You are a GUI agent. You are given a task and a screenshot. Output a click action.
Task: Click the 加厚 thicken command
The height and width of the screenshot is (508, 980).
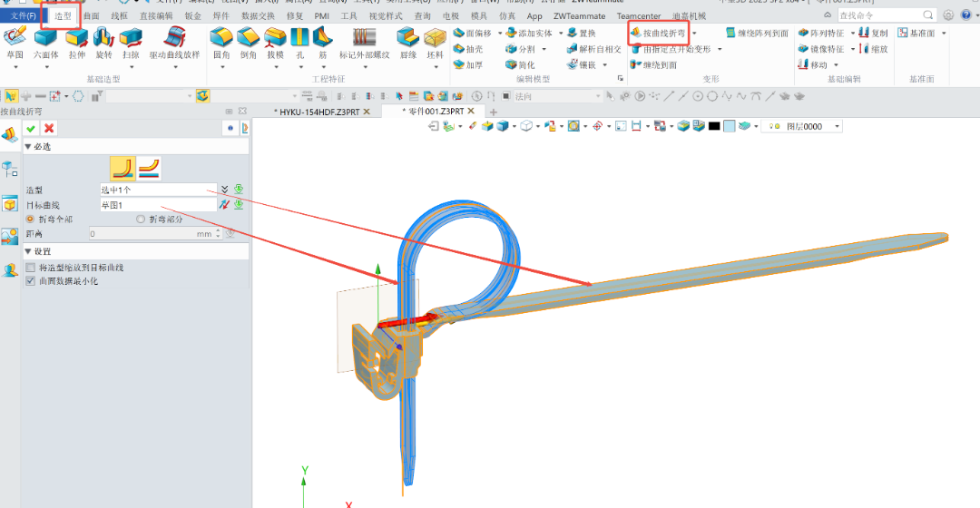click(468, 64)
